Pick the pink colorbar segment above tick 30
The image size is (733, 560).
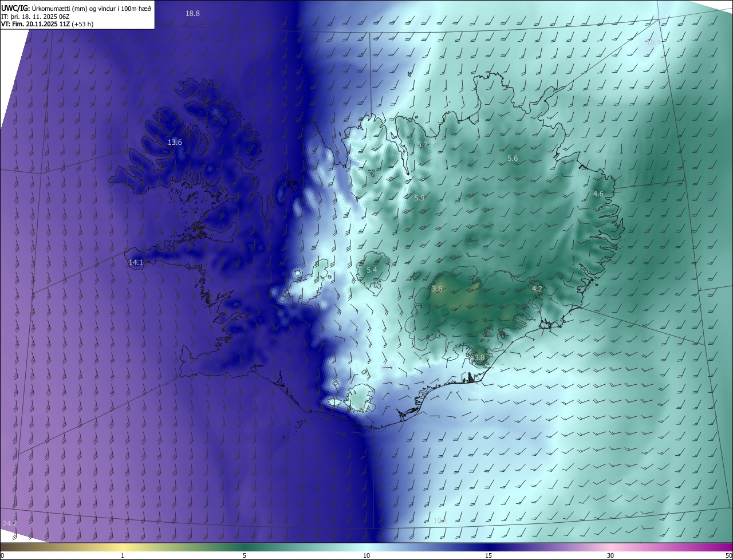610,547
